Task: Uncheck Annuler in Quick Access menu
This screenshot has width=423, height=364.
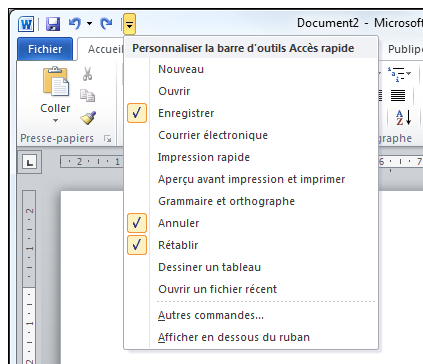Action: coord(251,223)
